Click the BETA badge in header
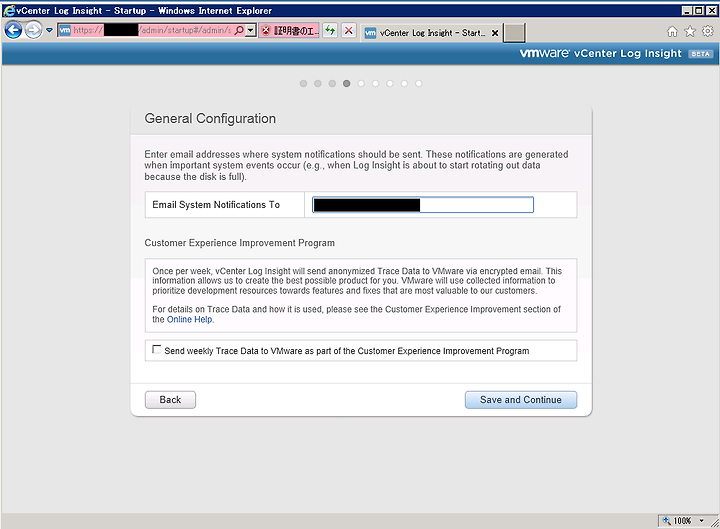 click(x=700, y=54)
